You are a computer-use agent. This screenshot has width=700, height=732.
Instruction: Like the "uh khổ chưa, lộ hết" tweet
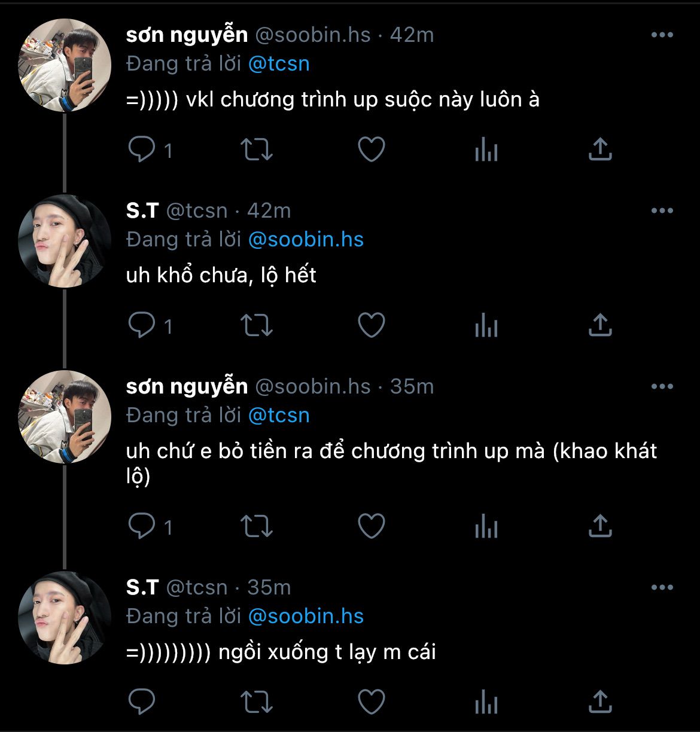(x=371, y=325)
